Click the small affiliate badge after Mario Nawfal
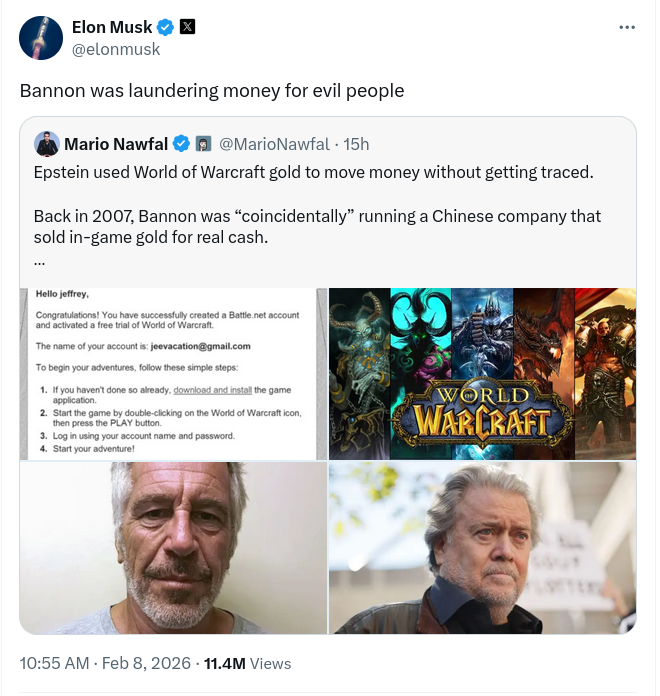Viewport: 660px width, 696px height. pos(203,144)
